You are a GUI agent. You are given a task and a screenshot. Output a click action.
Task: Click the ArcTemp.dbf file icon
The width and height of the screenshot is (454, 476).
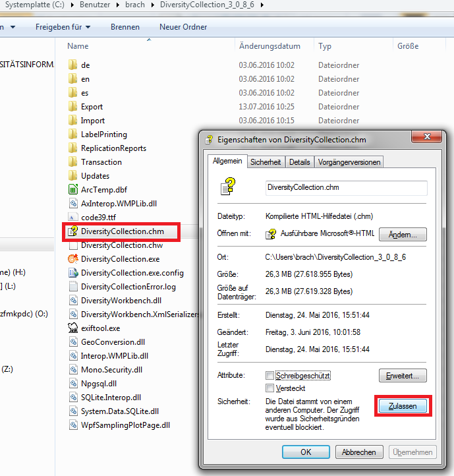[x=73, y=190]
